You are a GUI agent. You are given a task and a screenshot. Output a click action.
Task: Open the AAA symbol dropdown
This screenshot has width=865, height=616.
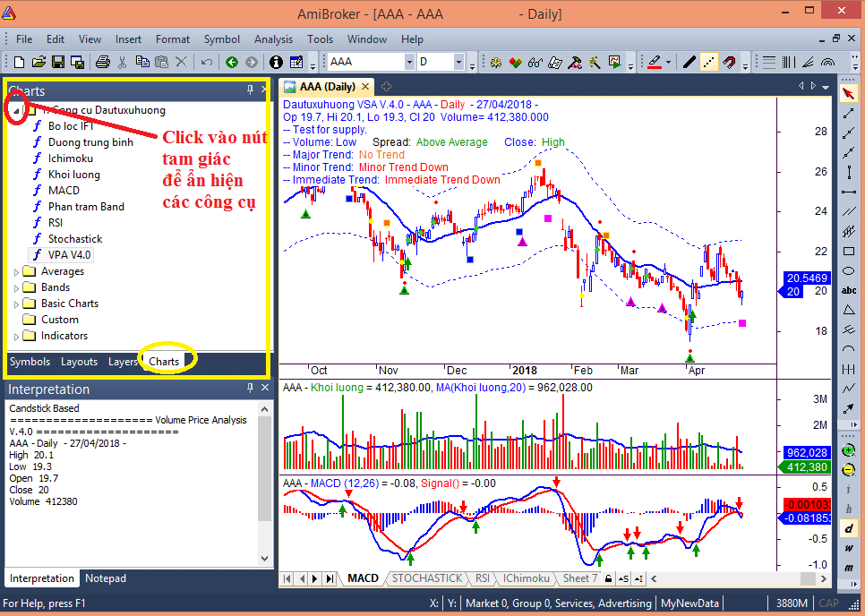coord(408,63)
